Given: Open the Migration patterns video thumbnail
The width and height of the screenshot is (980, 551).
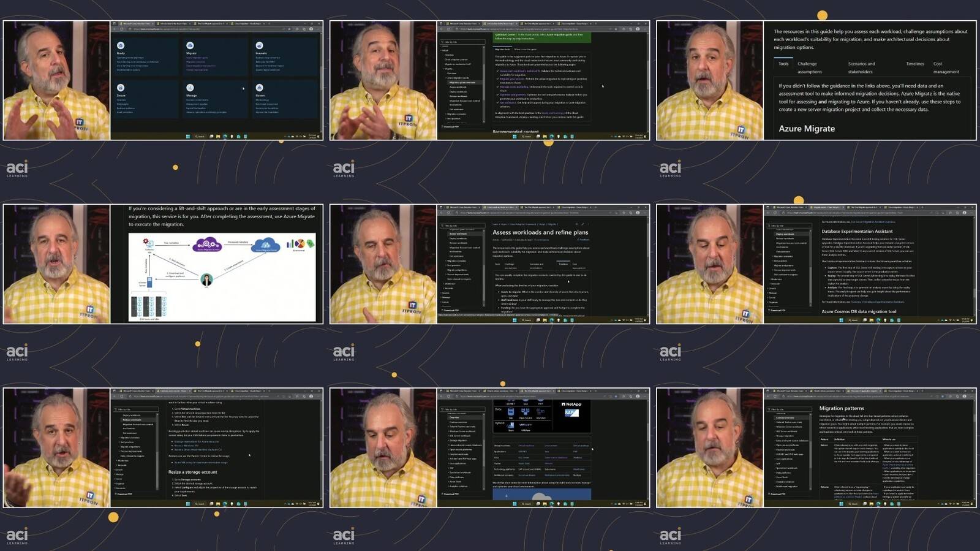Looking at the screenshot, I should 816,447.
